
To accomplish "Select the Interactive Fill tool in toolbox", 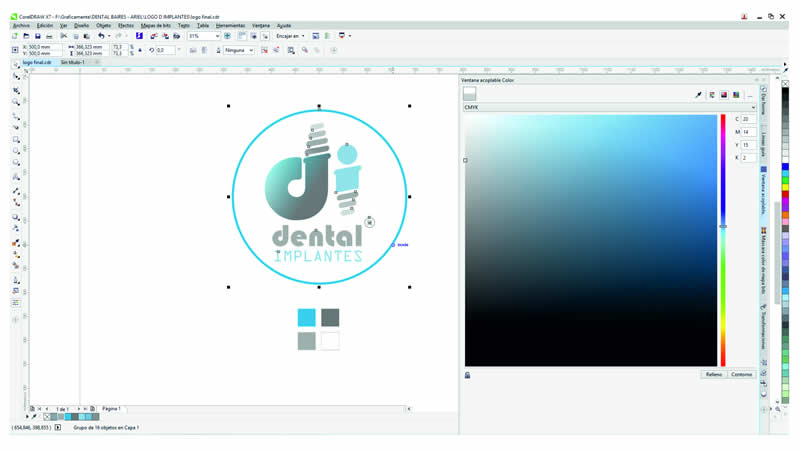I will (x=16, y=255).
